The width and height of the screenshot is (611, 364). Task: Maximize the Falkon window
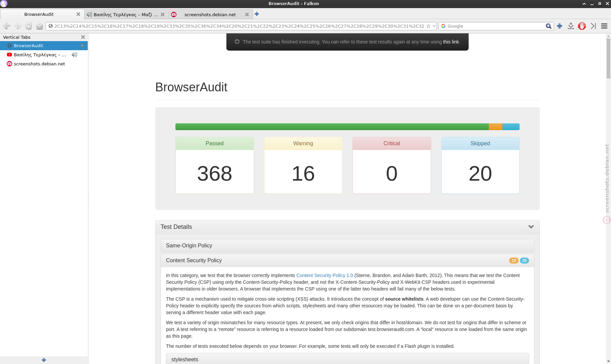pyautogui.click(x=600, y=4)
